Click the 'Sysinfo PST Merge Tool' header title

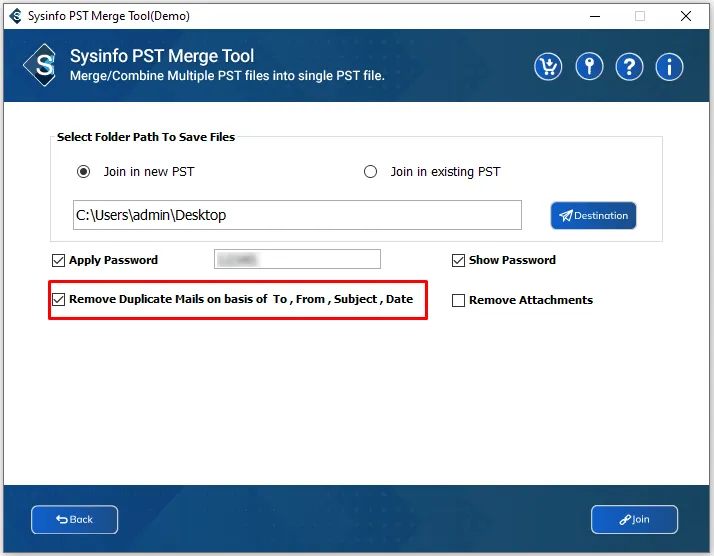162,56
